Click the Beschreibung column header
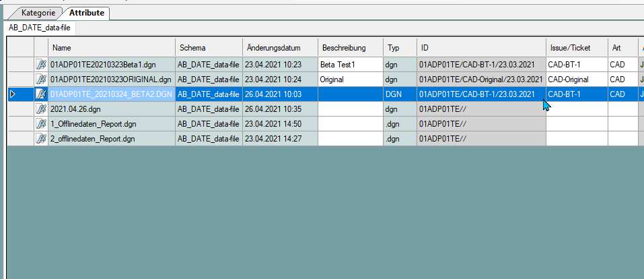The image size is (644, 279). tap(351, 48)
